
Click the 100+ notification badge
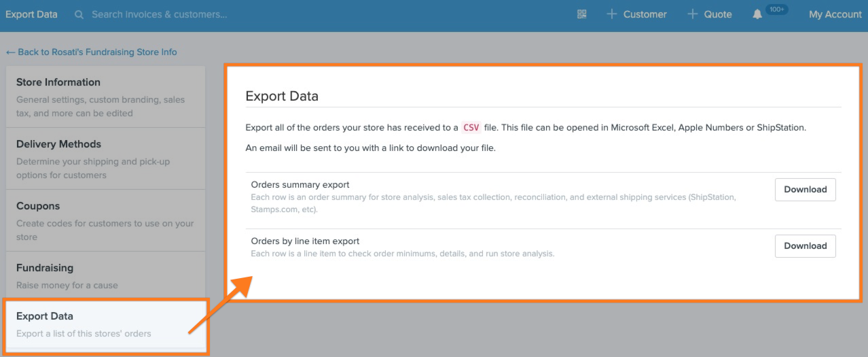776,10
